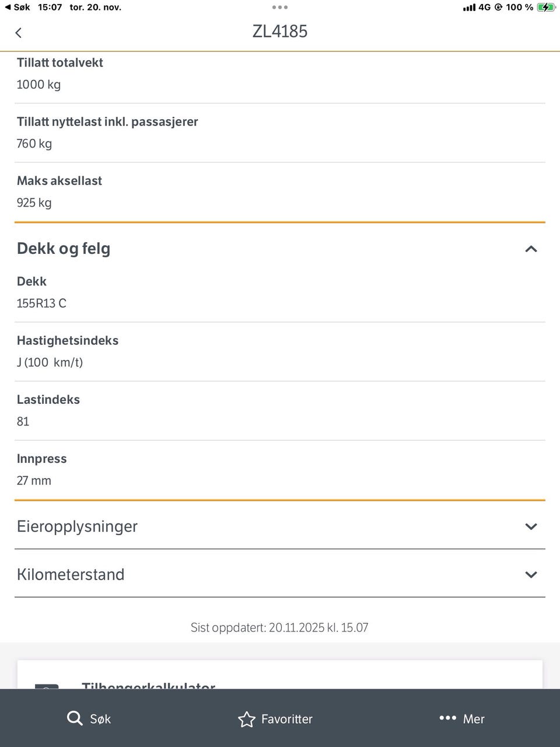Screen dimensions: 560x747
Task: Switch to the Favoritter tab label
Action: (x=286, y=719)
